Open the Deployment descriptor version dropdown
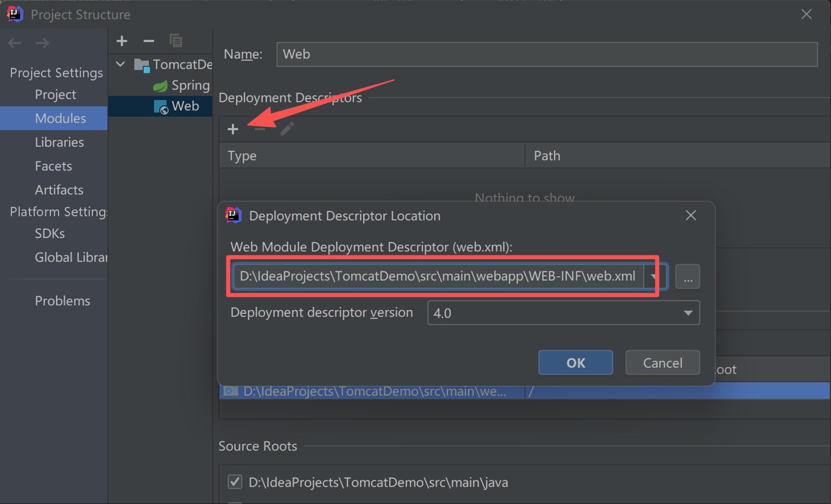 pos(688,313)
